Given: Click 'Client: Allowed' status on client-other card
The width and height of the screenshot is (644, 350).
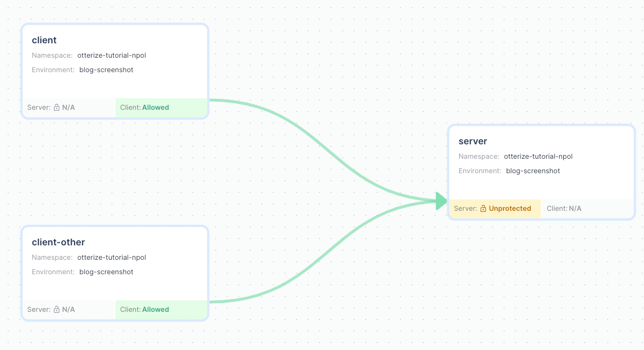Looking at the screenshot, I should tap(161, 310).
